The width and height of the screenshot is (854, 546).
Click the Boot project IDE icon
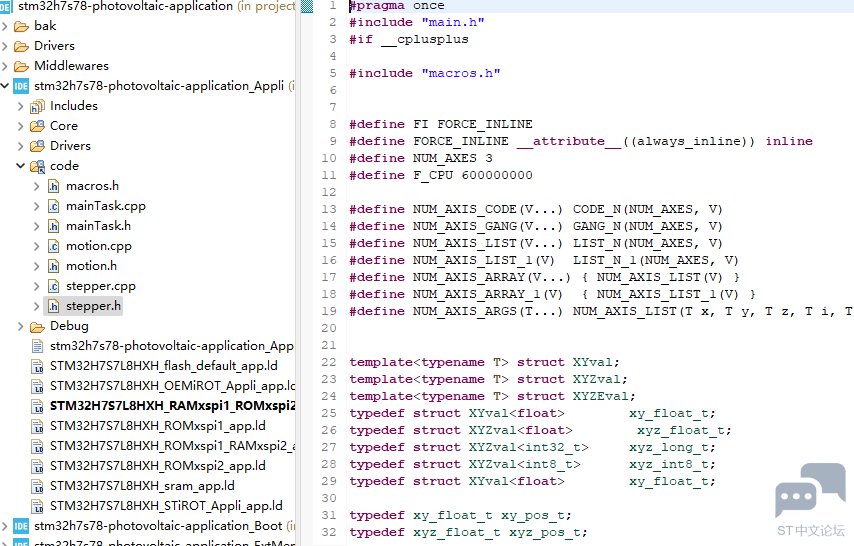click(21, 526)
